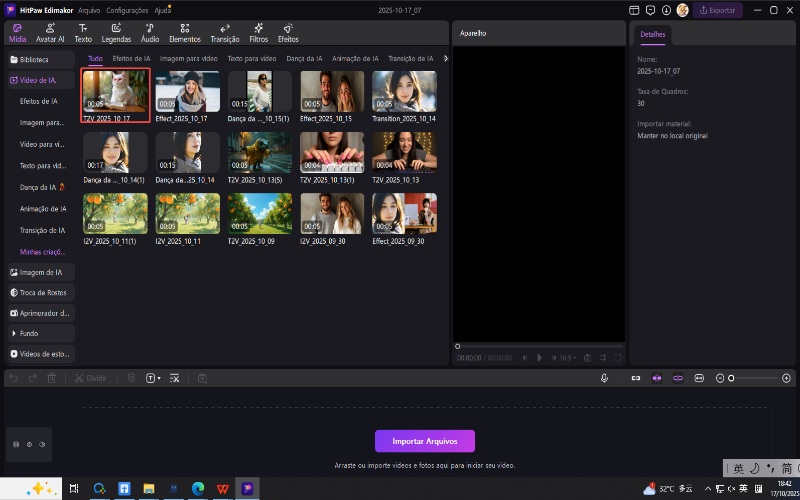
Task: Open the Transição tool
Action: pos(224,32)
